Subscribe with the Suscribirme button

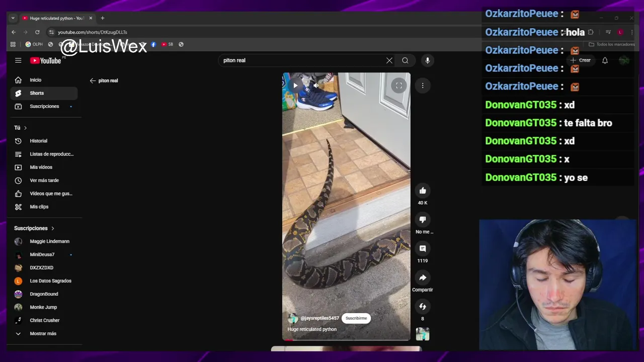pos(356,318)
